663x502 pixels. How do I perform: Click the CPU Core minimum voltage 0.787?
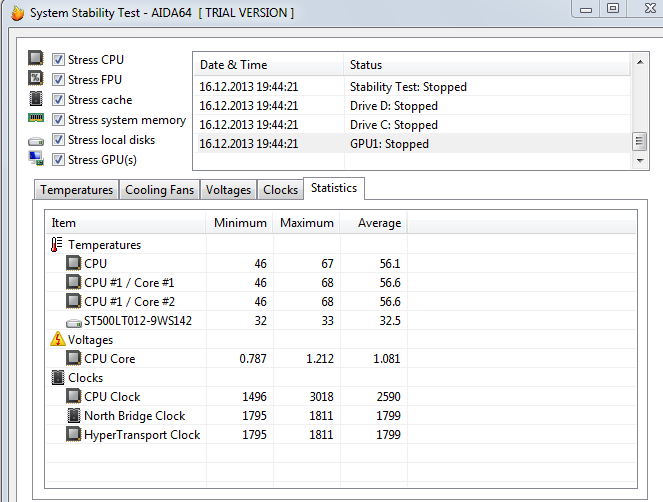point(253,359)
